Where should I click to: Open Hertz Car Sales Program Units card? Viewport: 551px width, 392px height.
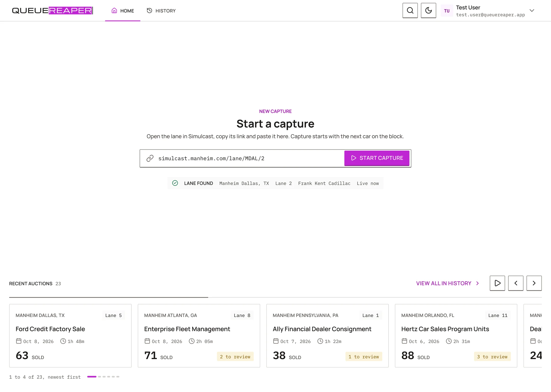pos(456,336)
